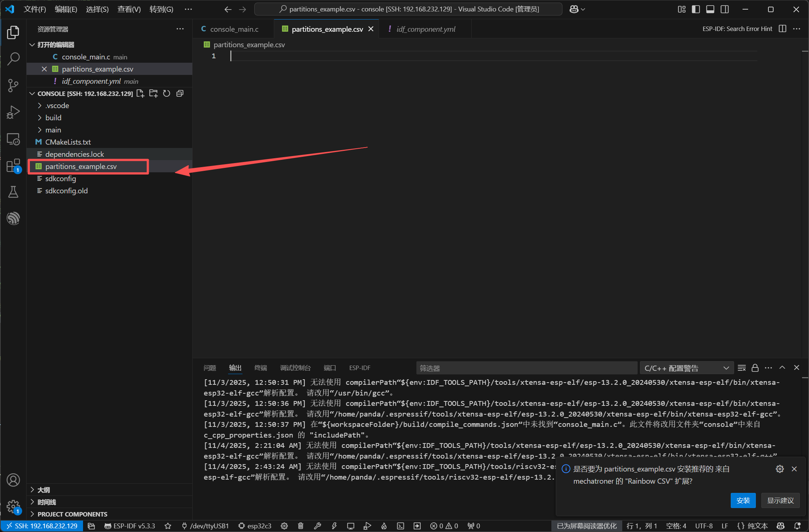Click the 显示建议 button
This screenshot has width=809, height=532.
pyautogui.click(x=780, y=500)
